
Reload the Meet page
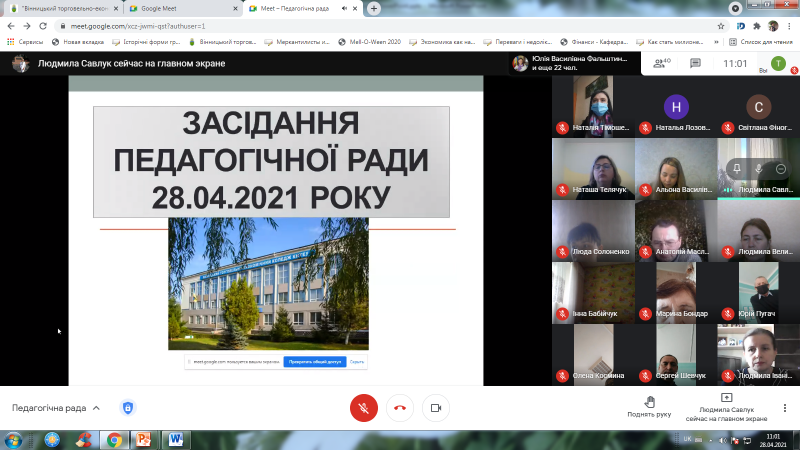pyautogui.click(x=43, y=26)
